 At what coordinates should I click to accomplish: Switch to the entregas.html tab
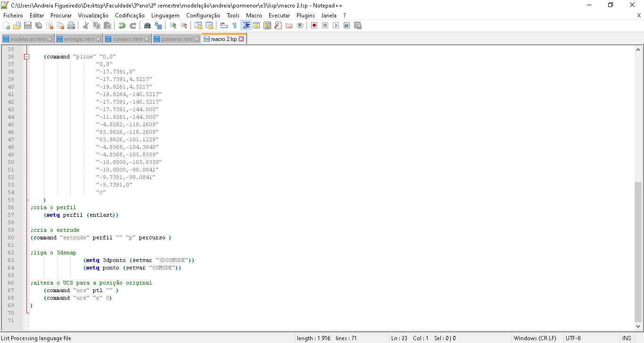pyautogui.click(x=79, y=39)
